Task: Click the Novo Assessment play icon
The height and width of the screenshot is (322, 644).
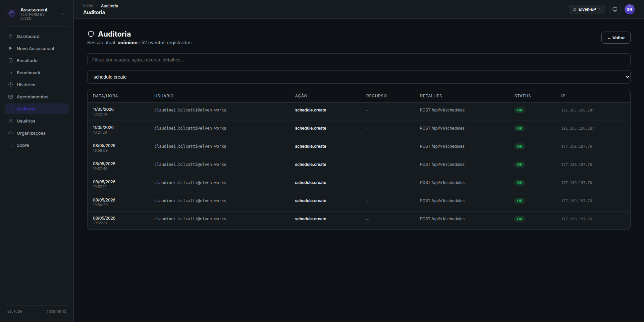Action: pos(10,48)
